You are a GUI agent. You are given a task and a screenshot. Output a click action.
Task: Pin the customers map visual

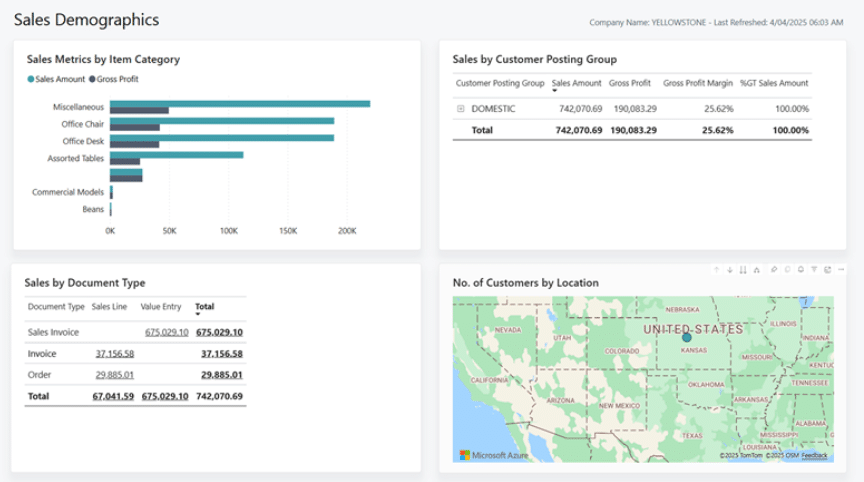tap(774, 270)
